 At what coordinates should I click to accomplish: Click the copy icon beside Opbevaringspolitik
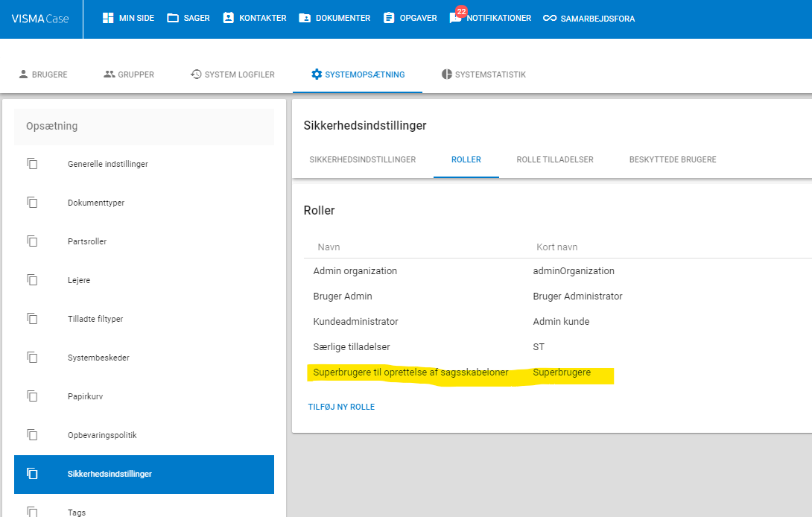pyautogui.click(x=32, y=434)
